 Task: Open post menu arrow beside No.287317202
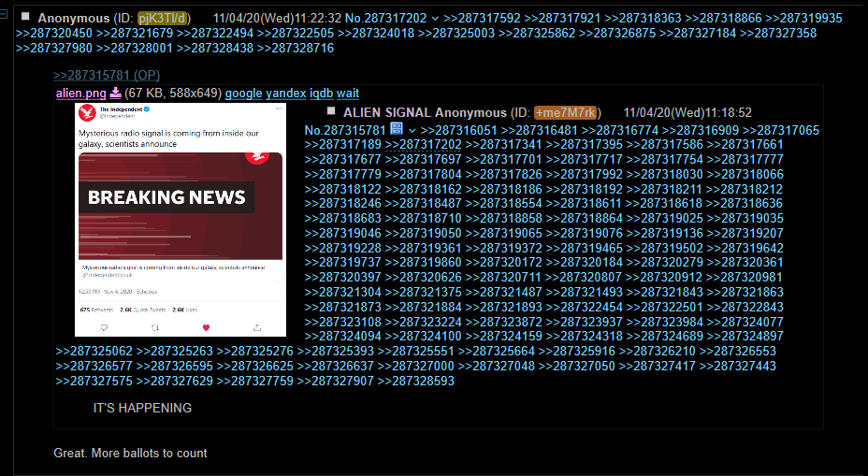(435, 19)
